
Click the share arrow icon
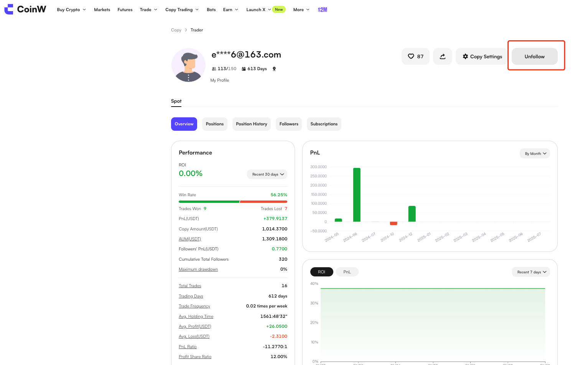[443, 56]
